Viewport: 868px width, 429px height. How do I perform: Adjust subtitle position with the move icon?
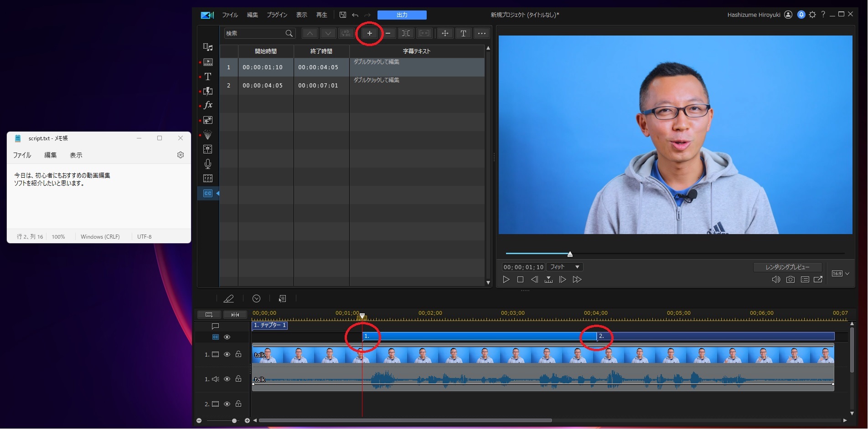tap(445, 33)
